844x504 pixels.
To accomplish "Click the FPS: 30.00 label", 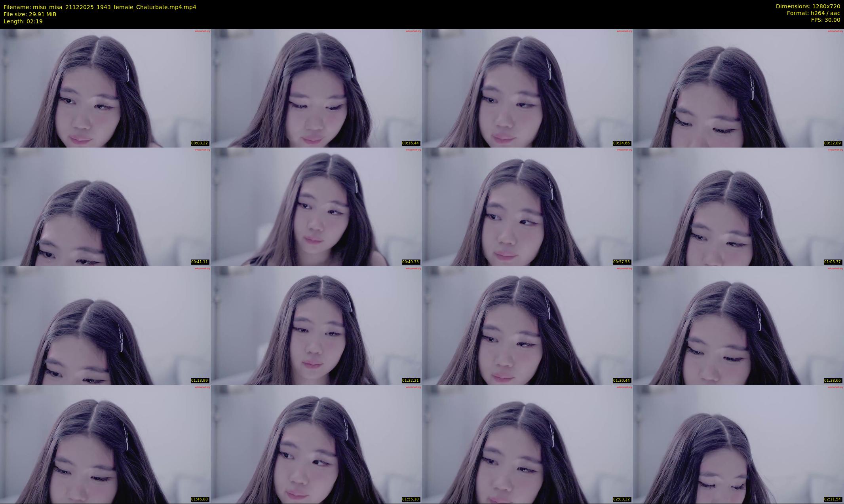I will pos(825,20).
